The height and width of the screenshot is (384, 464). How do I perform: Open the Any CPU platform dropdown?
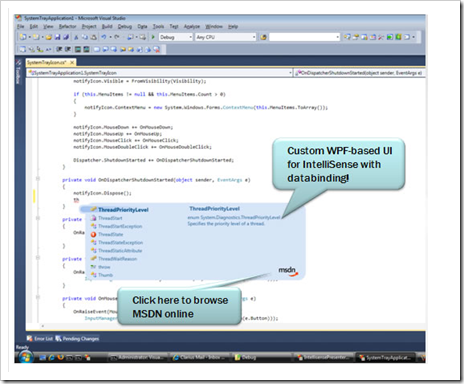coord(226,37)
